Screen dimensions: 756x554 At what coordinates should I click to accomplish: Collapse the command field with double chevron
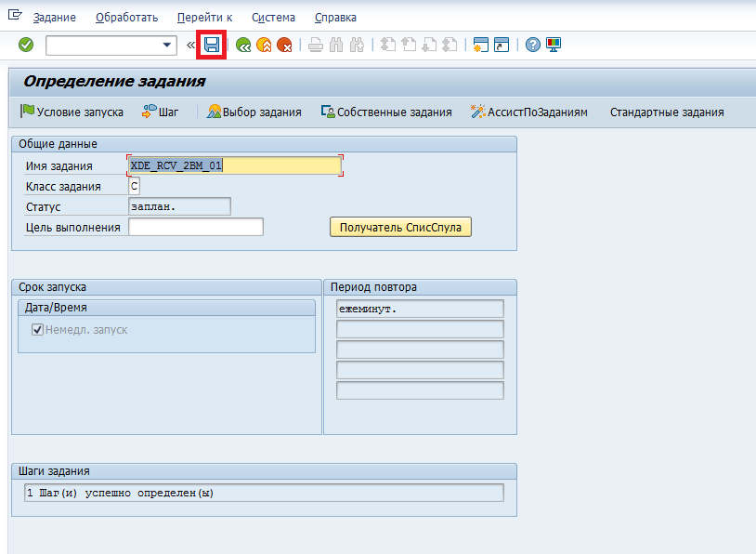click(x=191, y=45)
